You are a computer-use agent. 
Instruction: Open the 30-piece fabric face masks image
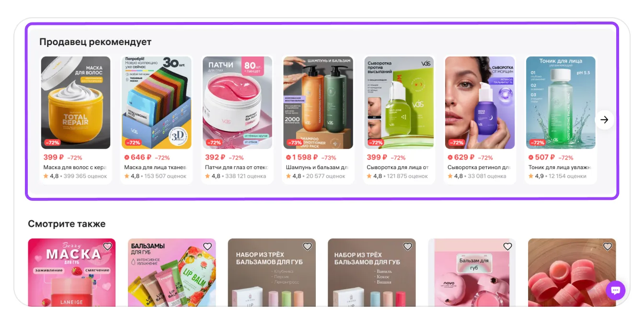[x=157, y=103]
